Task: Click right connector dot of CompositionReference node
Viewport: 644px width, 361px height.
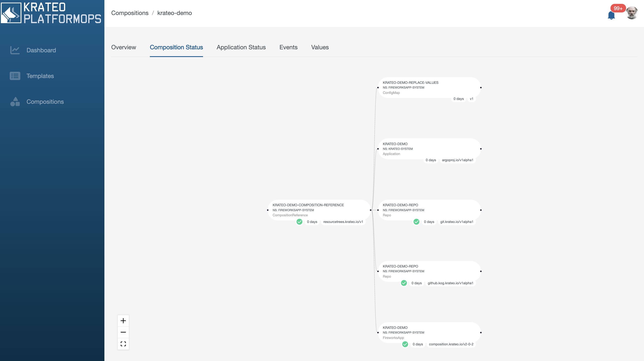Action: click(370, 210)
